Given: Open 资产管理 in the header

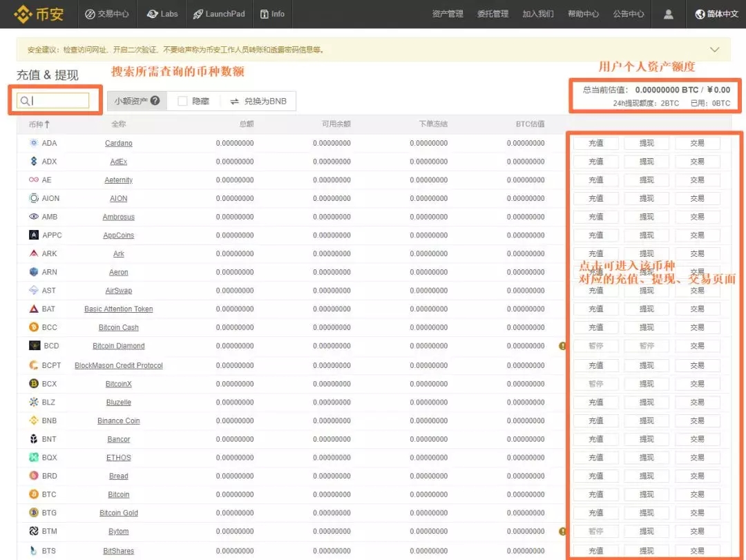Looking at the screenshot, I should point(448,15).
